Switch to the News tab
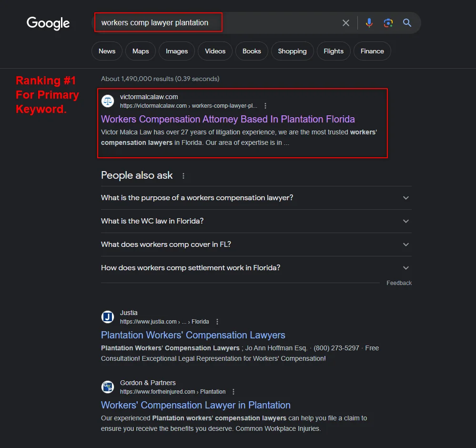The image size is (476, 448). pos(107,51)
